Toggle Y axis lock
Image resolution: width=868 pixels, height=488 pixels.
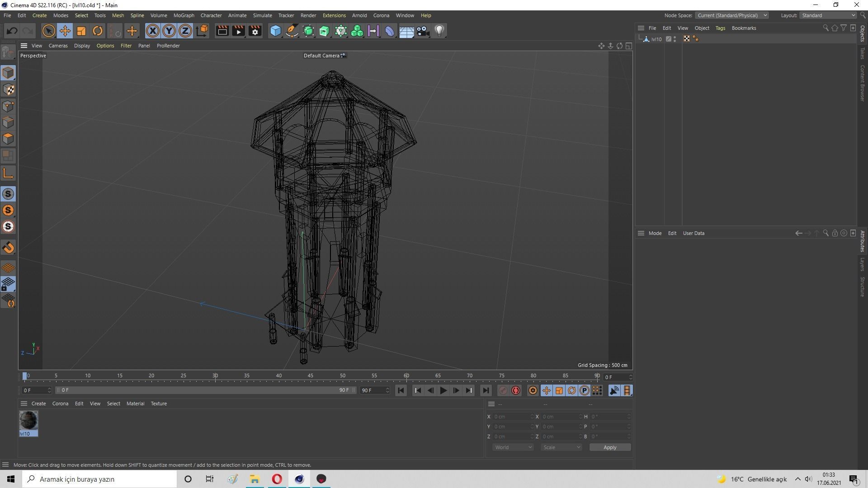coord(169,31)
